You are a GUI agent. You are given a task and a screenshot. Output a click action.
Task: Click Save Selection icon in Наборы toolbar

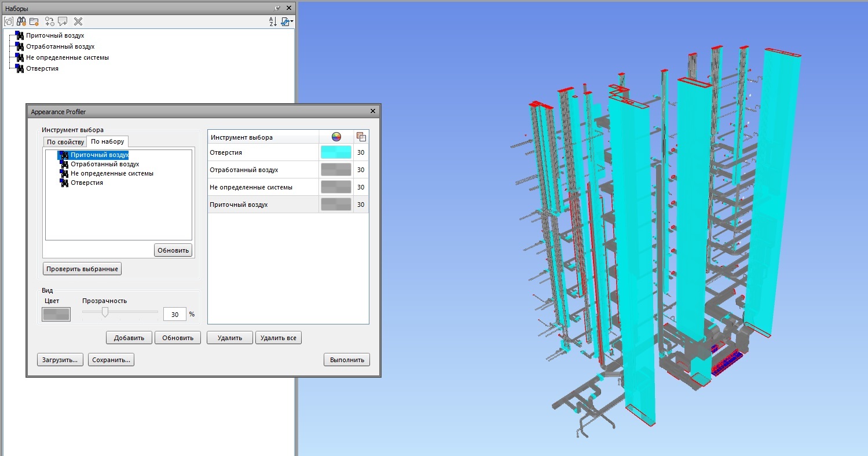(x=8, y=21)
